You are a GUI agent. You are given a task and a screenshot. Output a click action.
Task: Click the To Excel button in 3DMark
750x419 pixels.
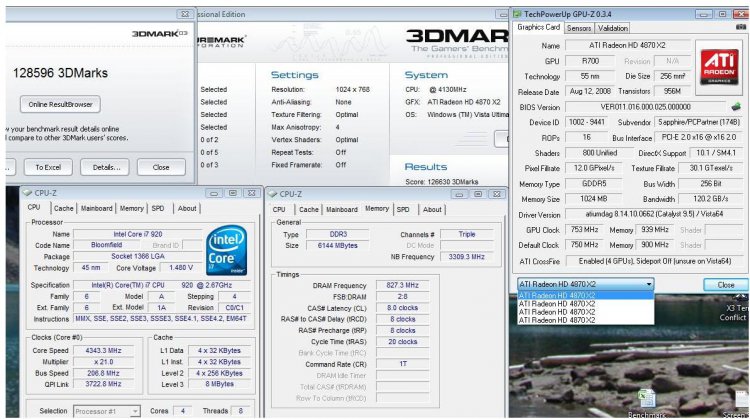(x=48, y=167)
